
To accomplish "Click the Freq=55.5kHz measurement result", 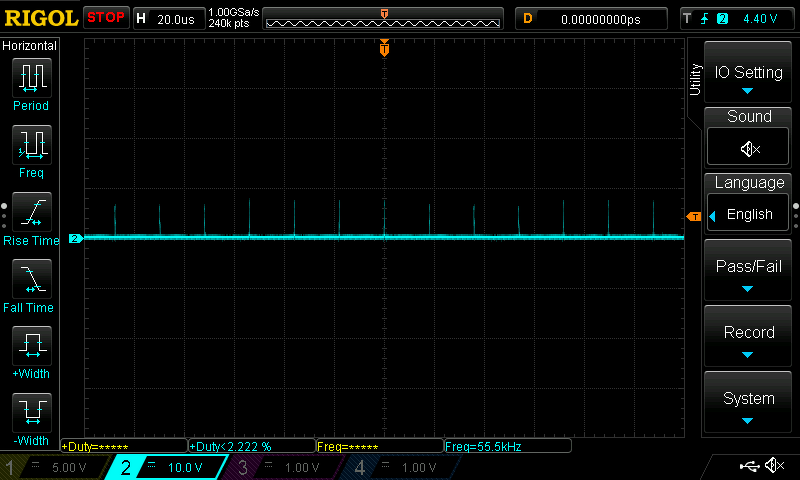I will [x=508, y=446].
